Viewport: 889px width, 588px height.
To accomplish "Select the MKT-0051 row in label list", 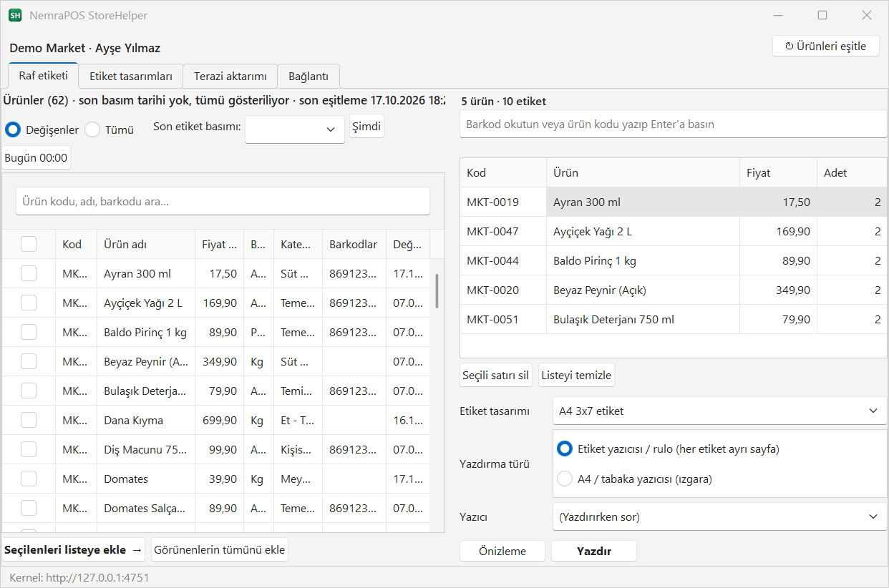I will pyautogui.click(x=673, y=319).
